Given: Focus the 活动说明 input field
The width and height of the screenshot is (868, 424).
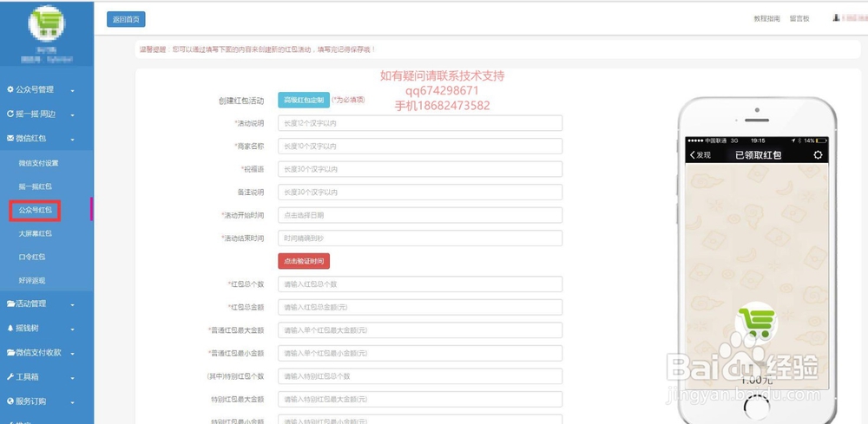Looking at the screenshot, I should pos(419,123).
